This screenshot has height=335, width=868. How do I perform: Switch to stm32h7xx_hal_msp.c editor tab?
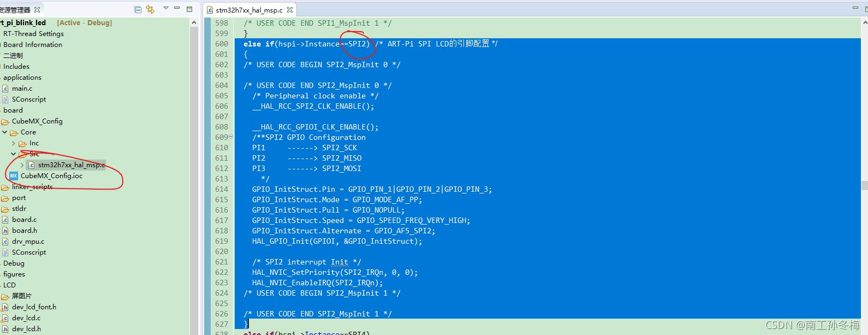[249, 10]
